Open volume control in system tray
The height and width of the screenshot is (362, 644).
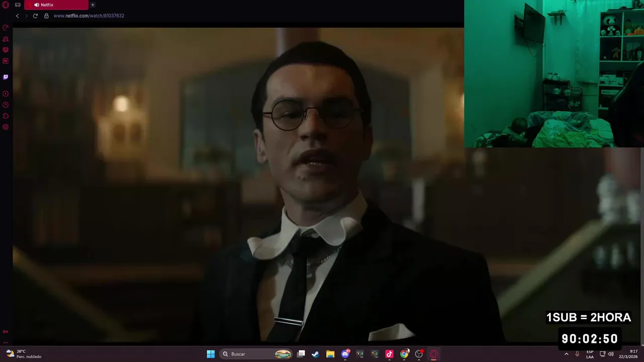pyautogui.click(x=611, y=354)
